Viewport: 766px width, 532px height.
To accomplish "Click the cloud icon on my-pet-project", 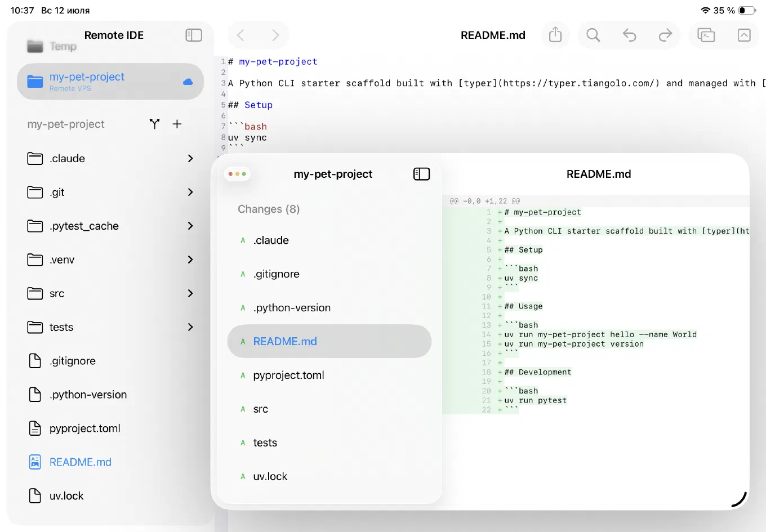I will click(x=188, y=82).
